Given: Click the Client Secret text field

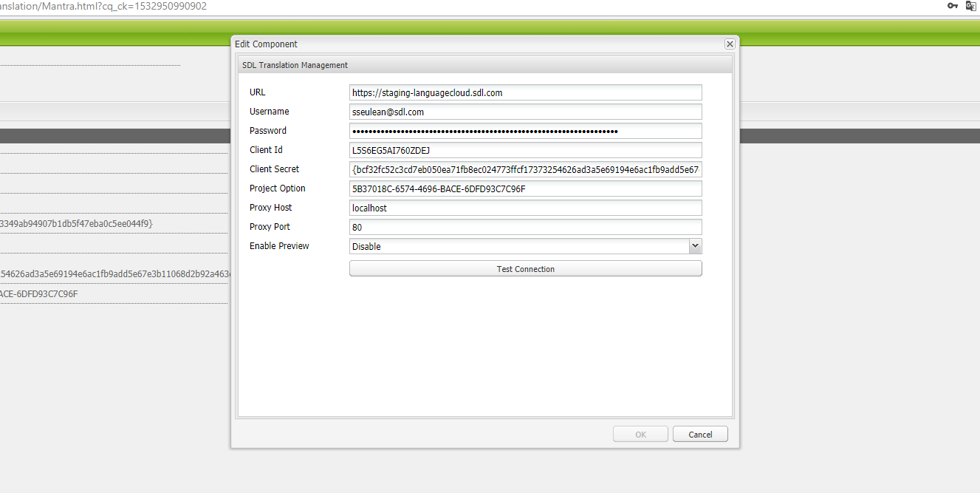Looking at the screenshot, I should [x=525, y=170].
